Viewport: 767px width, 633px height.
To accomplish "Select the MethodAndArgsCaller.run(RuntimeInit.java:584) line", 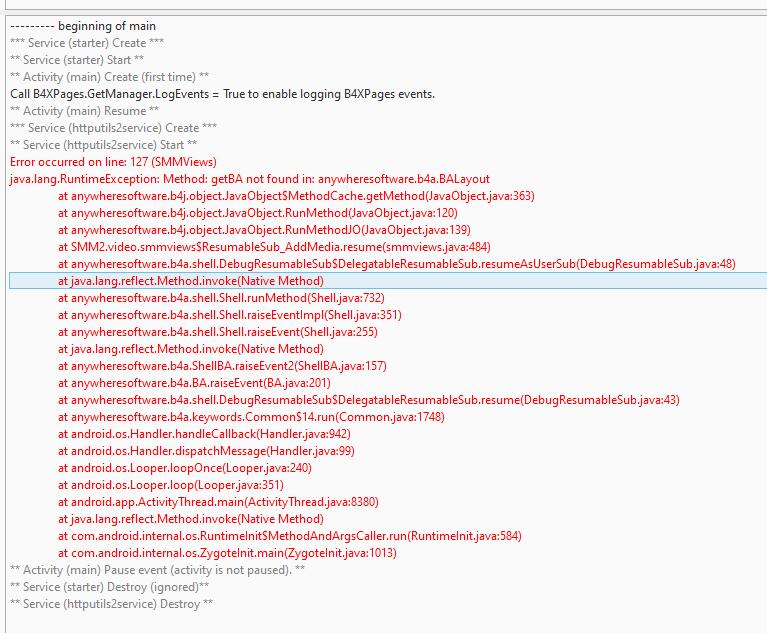I will [290, 536].
